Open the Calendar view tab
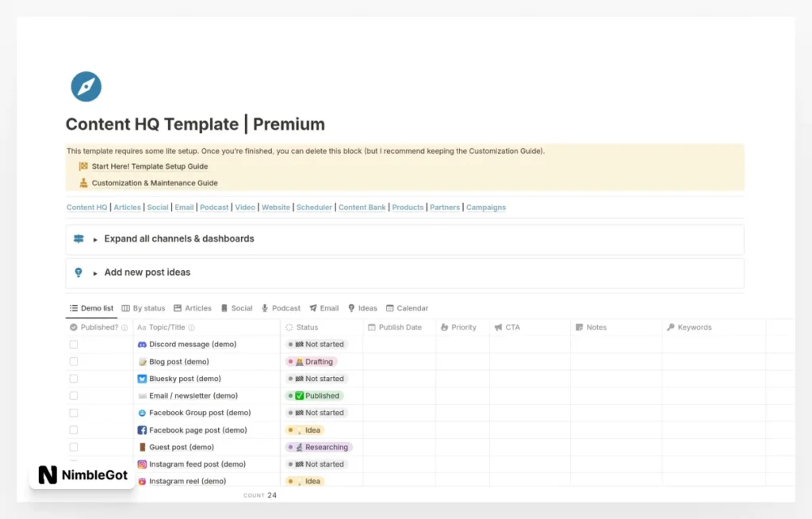This screenshot has height=519, width=812. click(x=407, y=308)
